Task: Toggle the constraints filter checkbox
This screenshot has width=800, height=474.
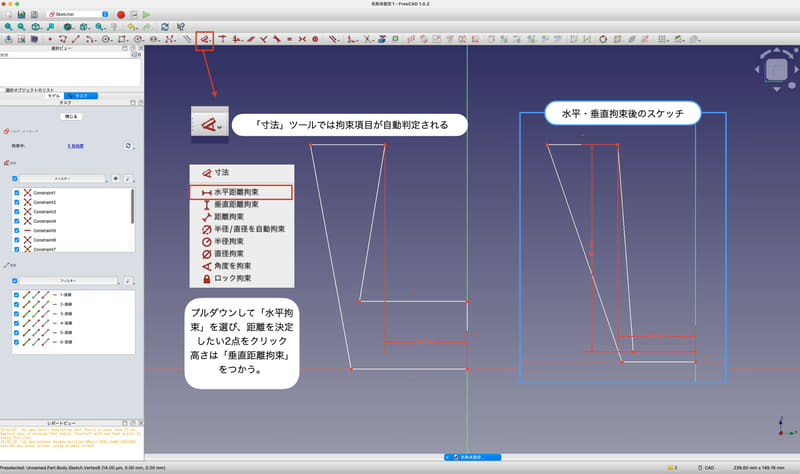Action: click(14, 179)
